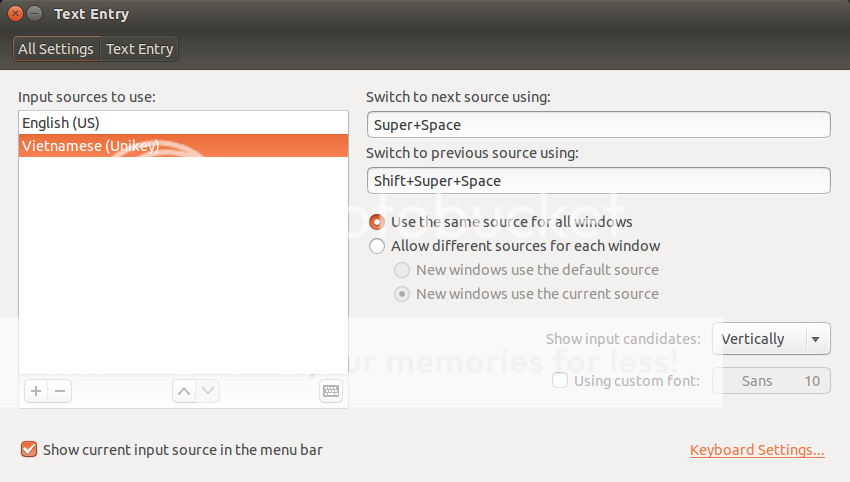850x482 pixels.
Task: Open the Keyboard Settings link
Action: coord(757,450)
